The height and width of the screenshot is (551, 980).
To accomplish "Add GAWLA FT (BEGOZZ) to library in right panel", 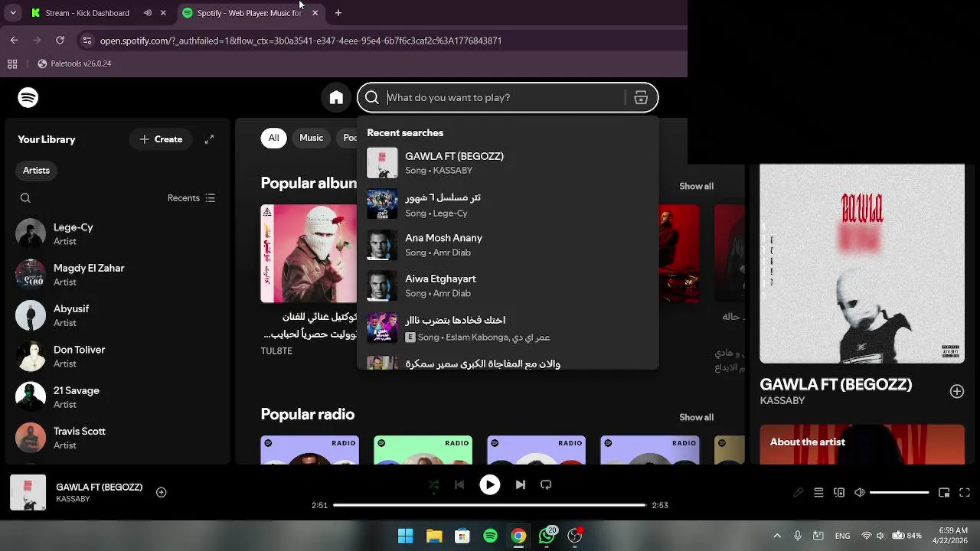I will pos(957,391).
